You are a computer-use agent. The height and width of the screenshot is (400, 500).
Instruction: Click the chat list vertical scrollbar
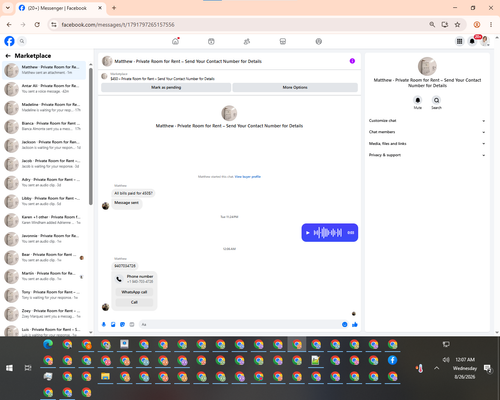click(91, 136)
